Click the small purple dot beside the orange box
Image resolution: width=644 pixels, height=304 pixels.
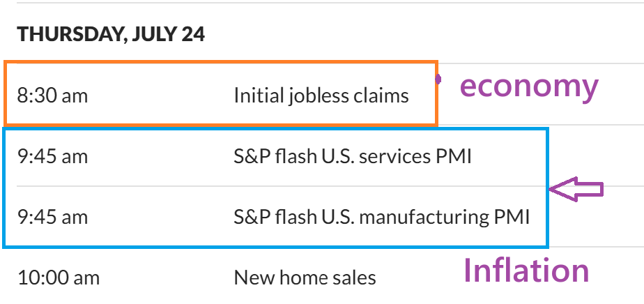tap(438, 79)
